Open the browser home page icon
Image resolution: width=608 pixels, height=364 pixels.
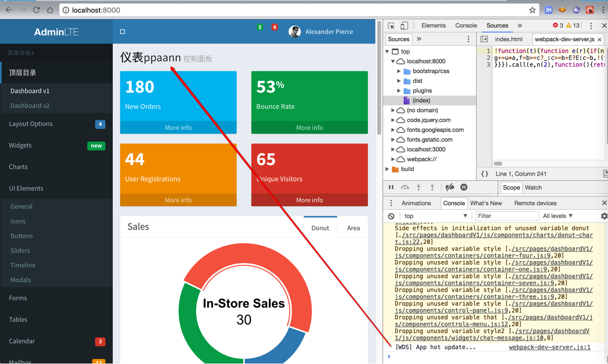pos(50,10)
